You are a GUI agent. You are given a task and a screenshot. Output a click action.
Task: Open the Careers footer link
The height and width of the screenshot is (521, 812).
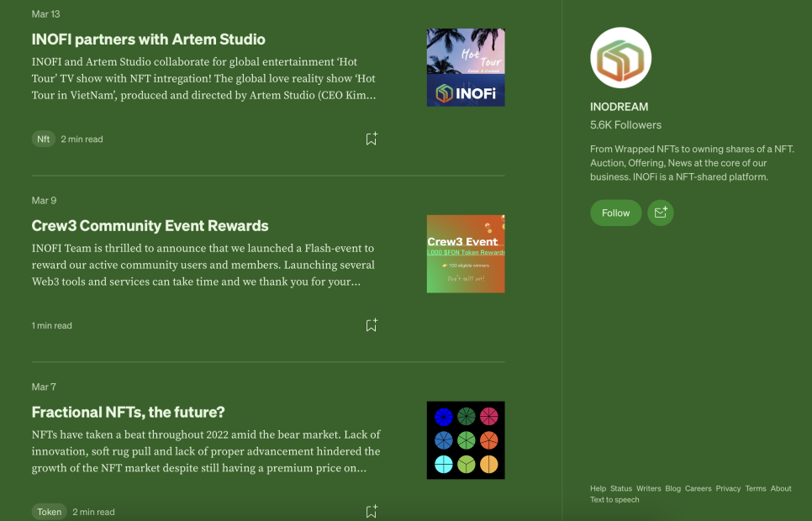[698, 488]
